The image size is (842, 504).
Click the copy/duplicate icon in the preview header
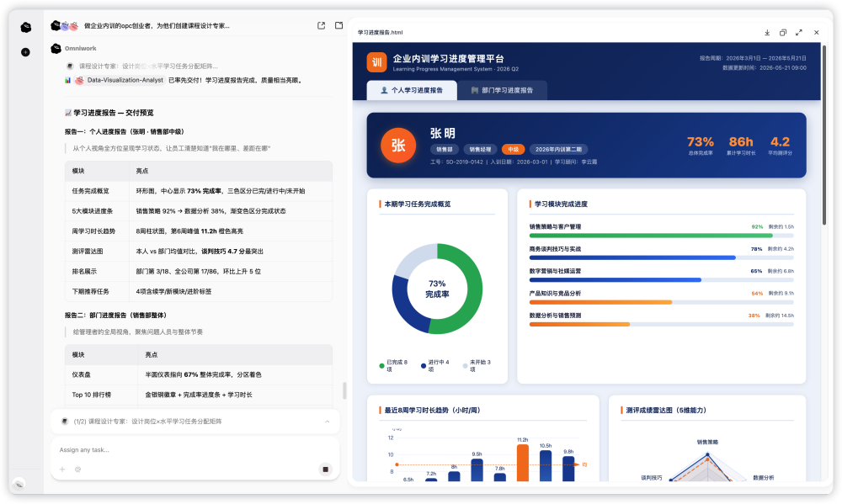(x=783, y=33)
